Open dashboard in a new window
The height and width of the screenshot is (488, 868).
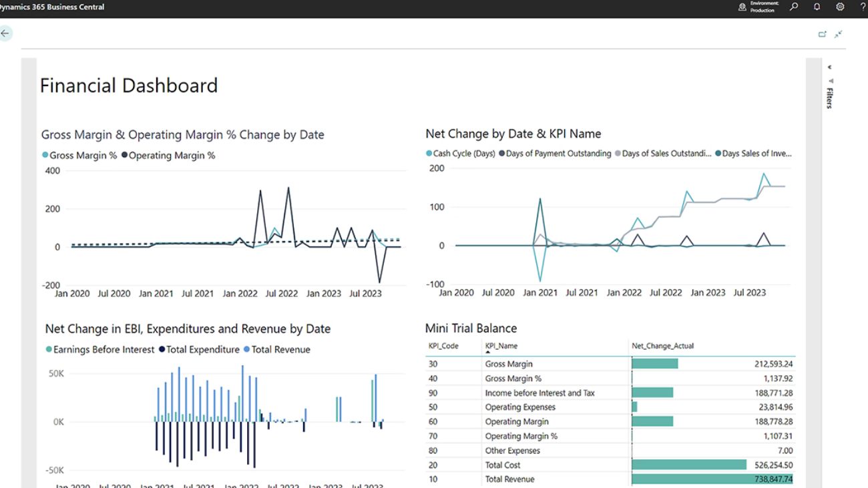[823, 34]
